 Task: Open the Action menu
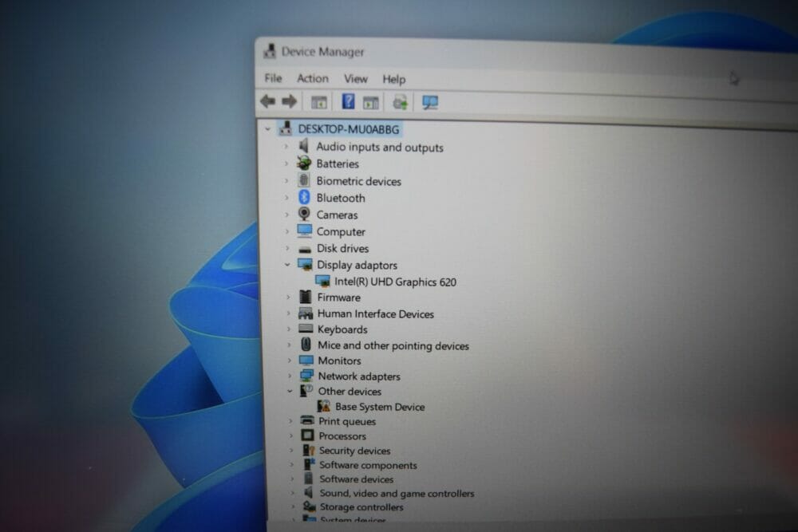click(x=313, y=78)
